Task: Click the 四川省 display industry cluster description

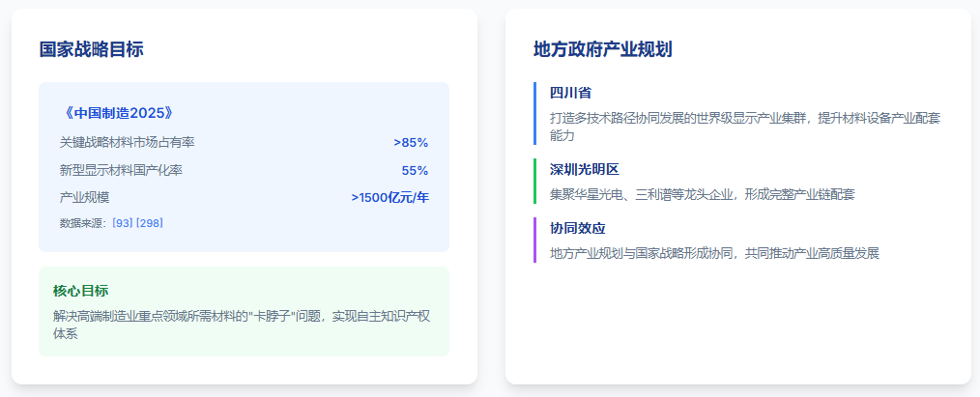Action: coord(745,127)
